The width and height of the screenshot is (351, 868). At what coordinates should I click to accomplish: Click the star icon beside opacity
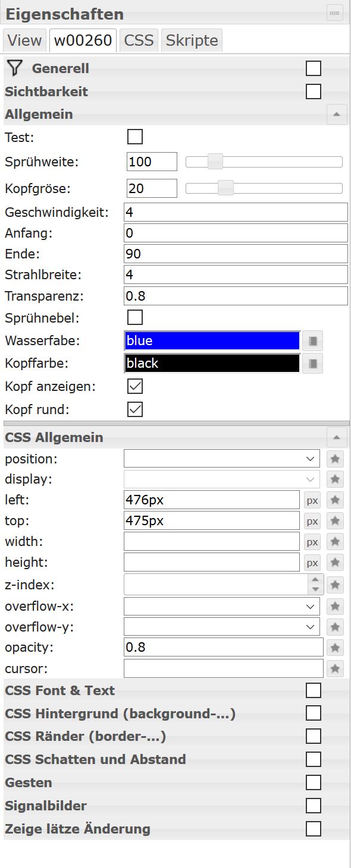pos(336,648)
